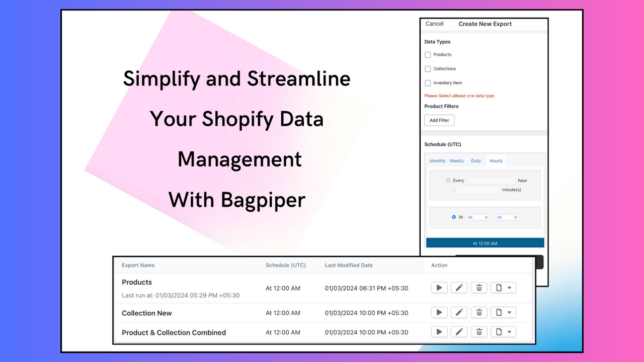The width and height of the screenshot is (644, 362).
Task: Run the Products export
Action: tap(439, 288)
